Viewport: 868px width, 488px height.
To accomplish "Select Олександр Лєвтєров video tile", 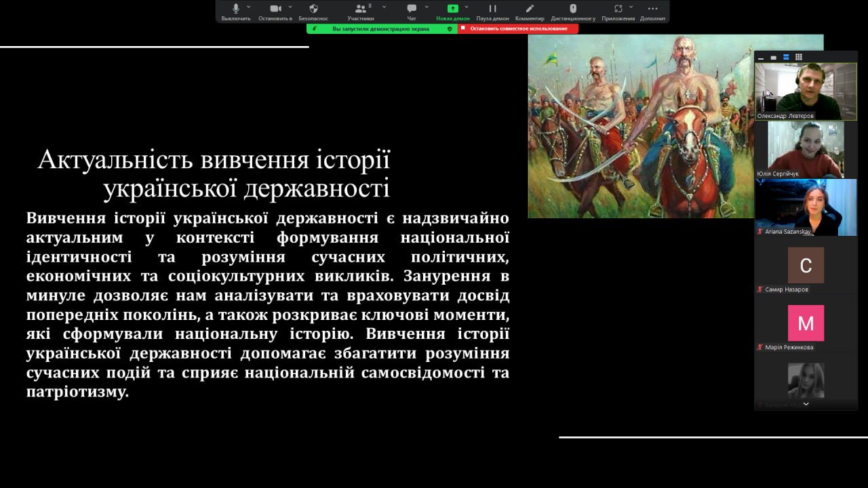I will (806, 91).
